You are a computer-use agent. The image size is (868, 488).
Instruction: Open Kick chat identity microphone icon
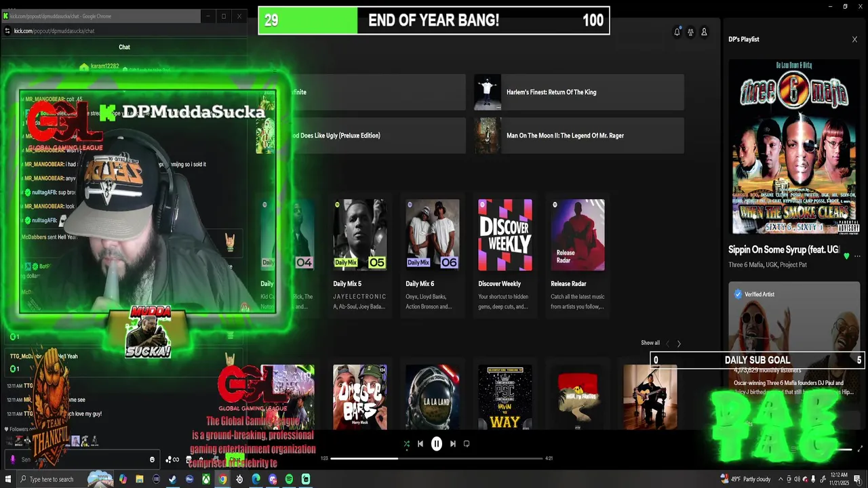[x=12, y=459]
